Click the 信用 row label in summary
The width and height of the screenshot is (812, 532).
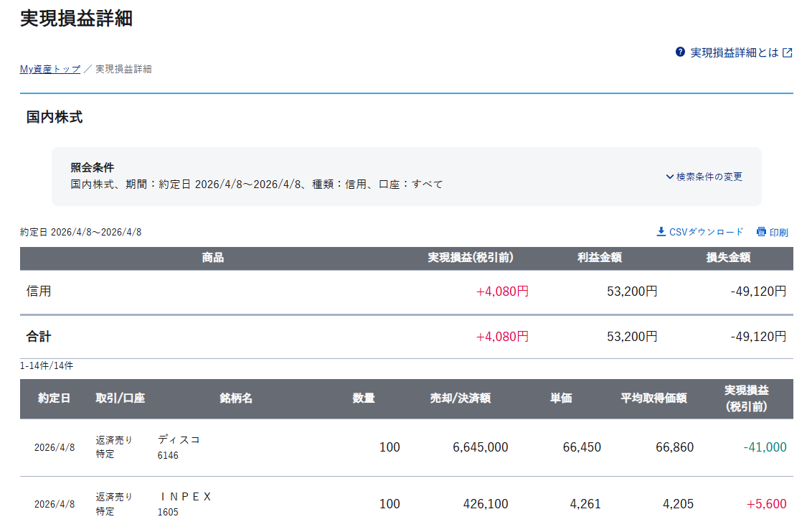(39, 291)
